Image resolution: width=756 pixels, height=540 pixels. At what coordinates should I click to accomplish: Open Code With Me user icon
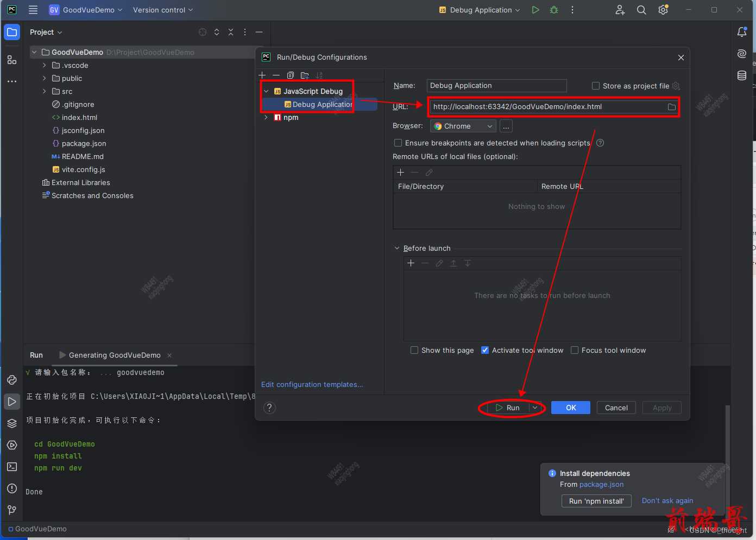point(620,10)
